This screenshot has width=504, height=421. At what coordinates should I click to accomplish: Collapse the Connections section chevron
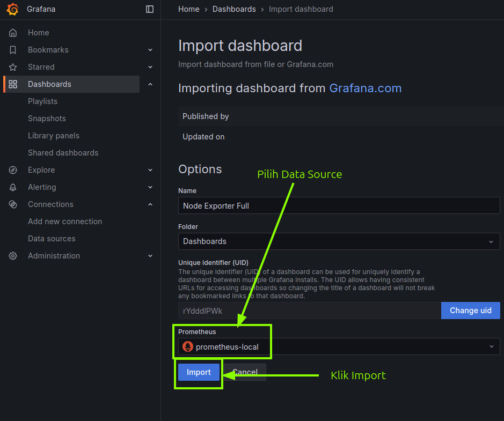point(150,204)
